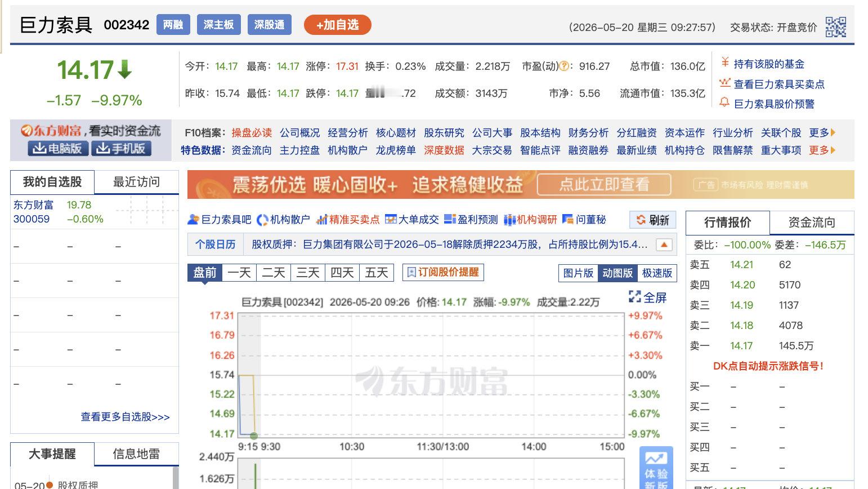
Task: Select the 盘前 chart period tab
Action: (x=205, y=273)
